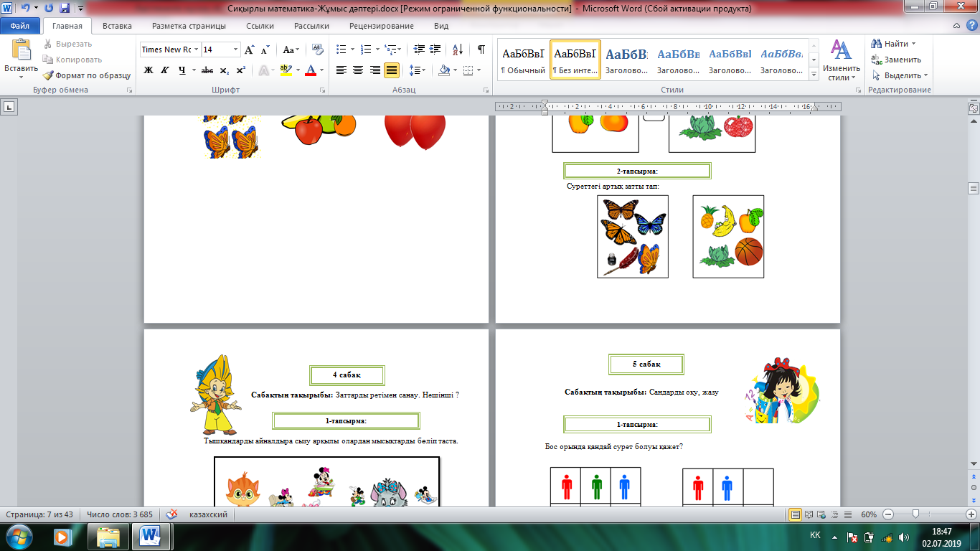Click the казахский language indicator
Viewport: 980px width, 551px height.
[209, 514]
